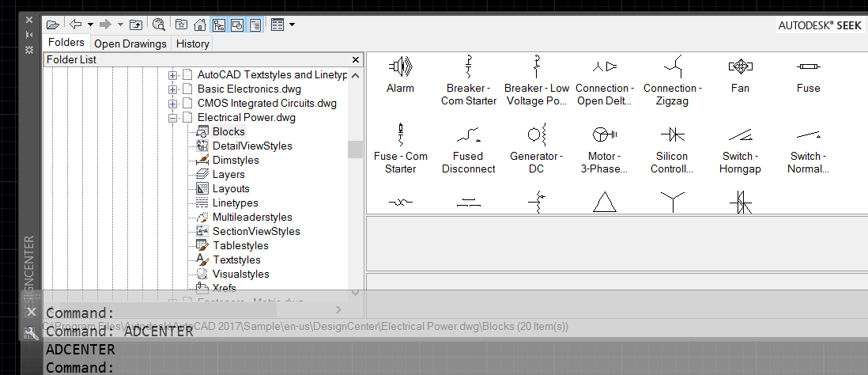This screenshot has width=868, height=375.
Task: Select the Generator - DC block
Action: click(537, 149)
